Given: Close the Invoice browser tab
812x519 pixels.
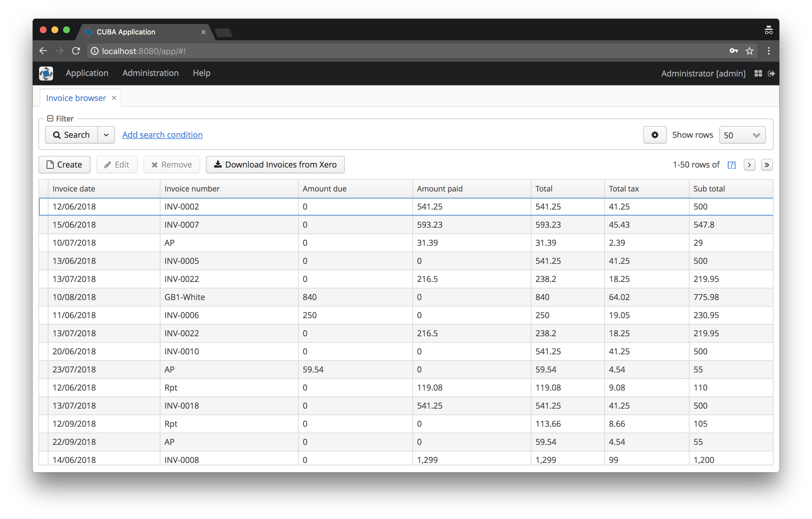Looking at the screenshot, I should pyautogui.click(x=114, y=98).
